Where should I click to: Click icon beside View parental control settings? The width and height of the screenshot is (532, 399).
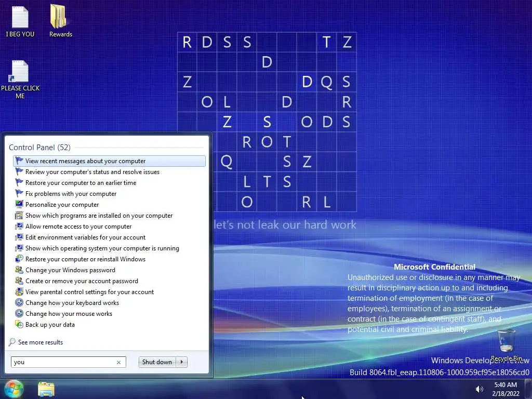pyautogui.click(x=19, y=292)
